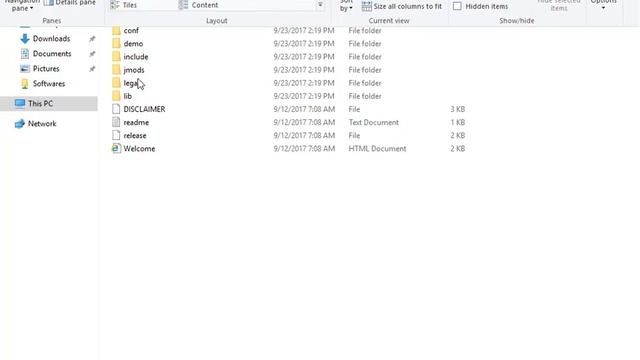This screenshot has width=640, height=360.
Task: Select the readme file name
Action: pos(136,122)
